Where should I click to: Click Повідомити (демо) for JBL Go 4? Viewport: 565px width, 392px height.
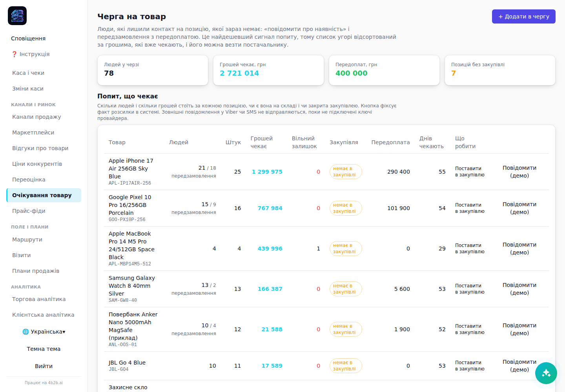pos(519,366)
